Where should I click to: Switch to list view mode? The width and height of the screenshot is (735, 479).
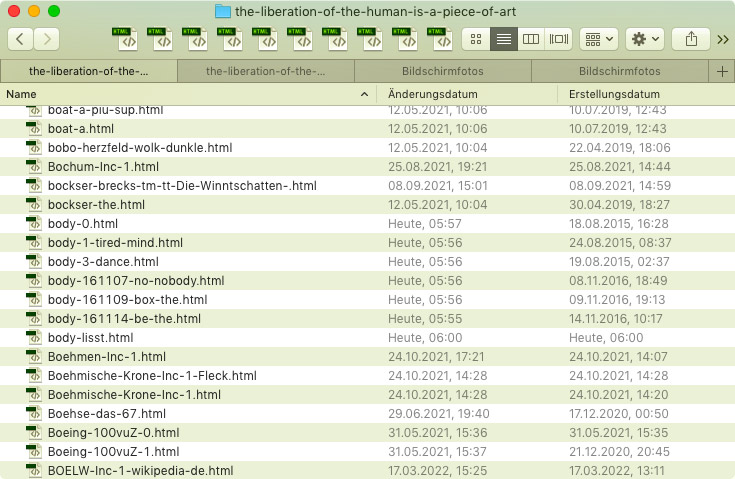(504, 39)
